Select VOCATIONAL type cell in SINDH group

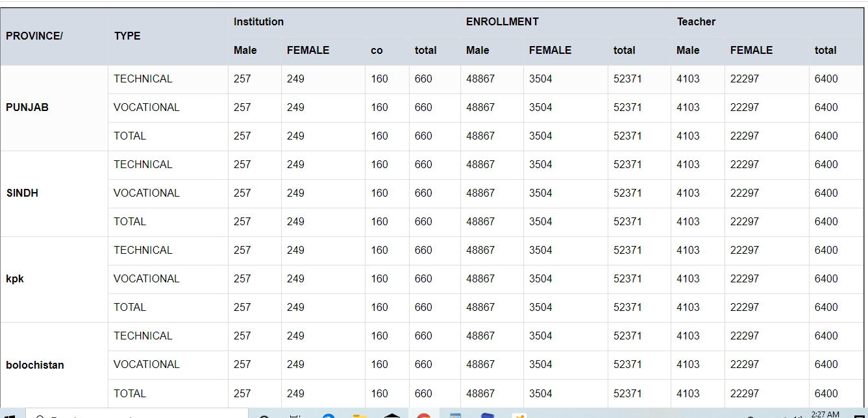tap(146, 193)
